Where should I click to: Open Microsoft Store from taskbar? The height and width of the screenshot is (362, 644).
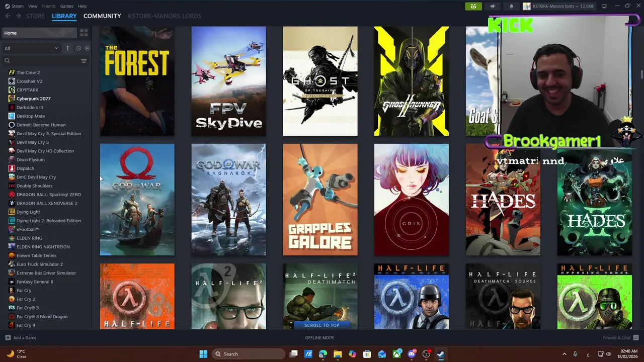[367, 354]
